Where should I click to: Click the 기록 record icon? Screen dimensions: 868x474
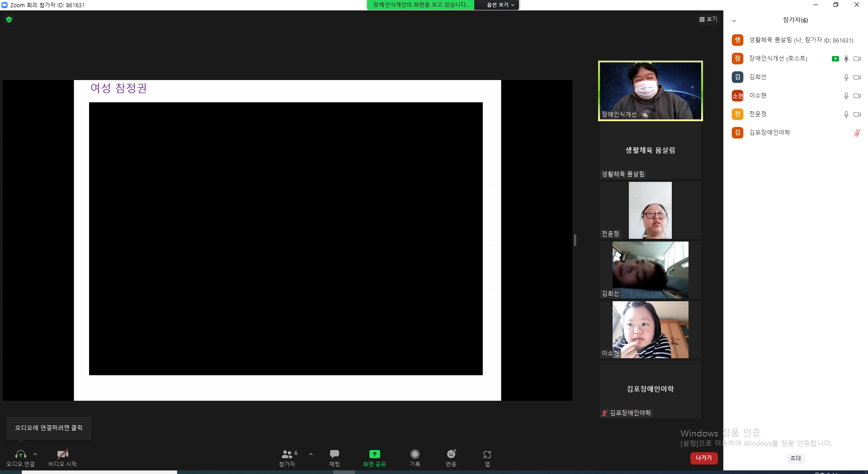pos(415,454)
